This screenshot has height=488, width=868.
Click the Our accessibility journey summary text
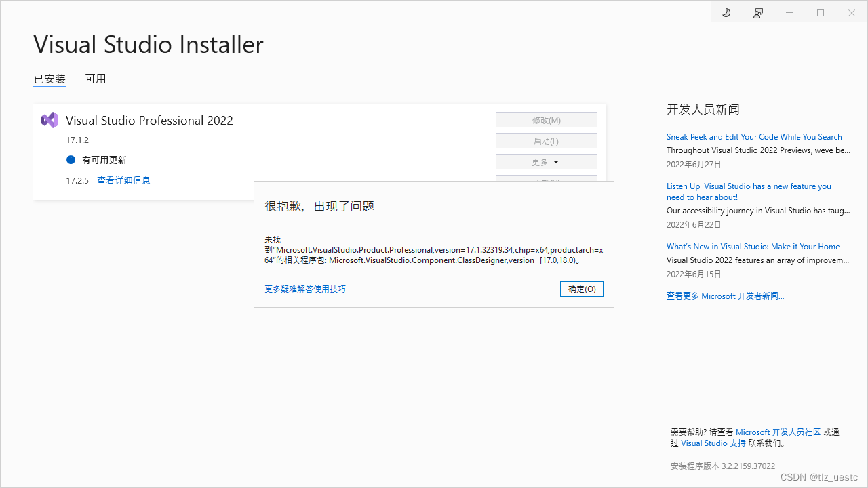[x=758, y=211]
